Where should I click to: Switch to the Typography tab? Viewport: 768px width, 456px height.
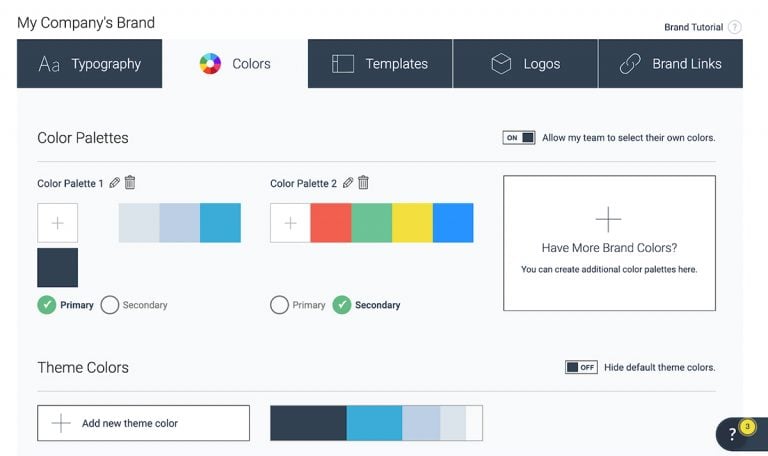coord(90,64)
